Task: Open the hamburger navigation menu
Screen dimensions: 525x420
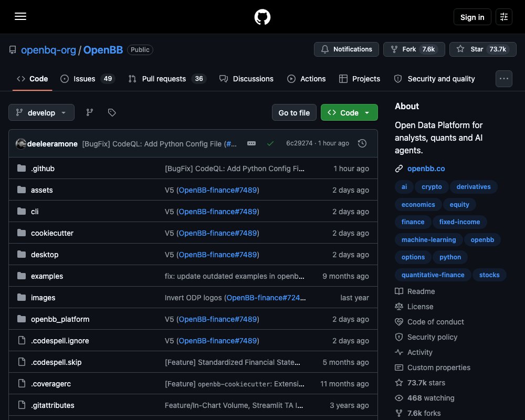Action: (x=20, y=16)
